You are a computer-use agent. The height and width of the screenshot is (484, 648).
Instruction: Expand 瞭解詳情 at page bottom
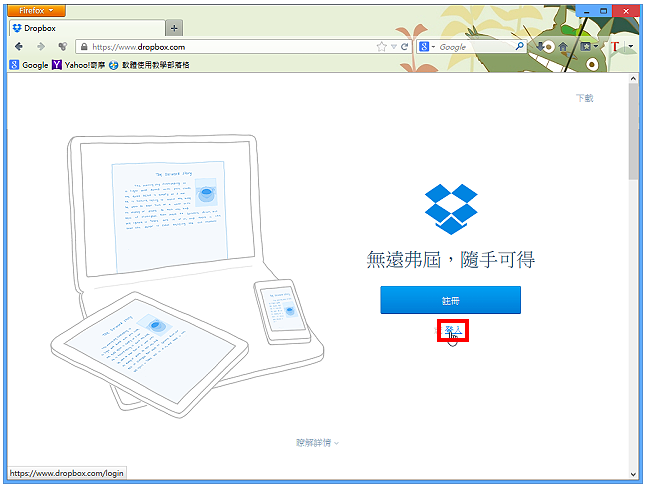tap(317, 443)
